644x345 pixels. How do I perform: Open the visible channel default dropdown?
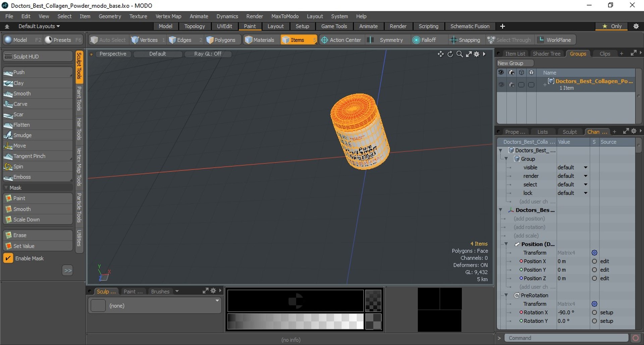(x=573, y=167)
